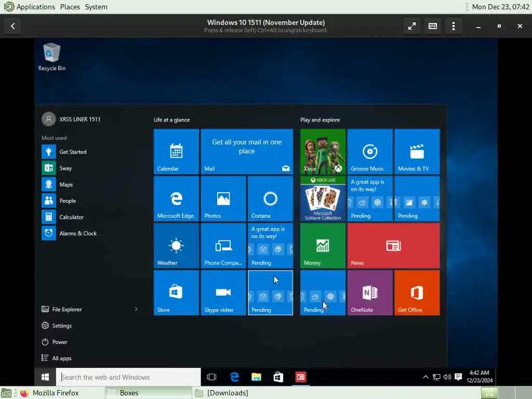Screen dimensions: 532x399
Task: Open the Mail tile
Action: (247, 151)
